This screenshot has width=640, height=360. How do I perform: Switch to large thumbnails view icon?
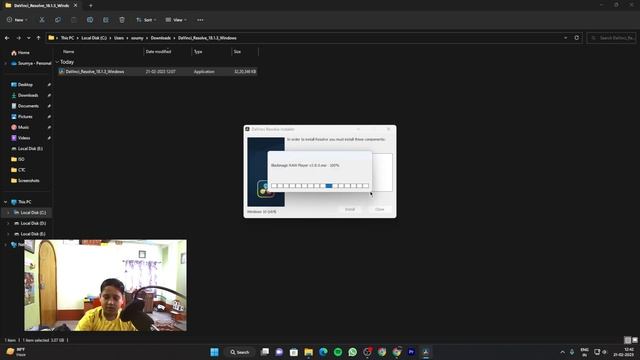coord(634,340)
